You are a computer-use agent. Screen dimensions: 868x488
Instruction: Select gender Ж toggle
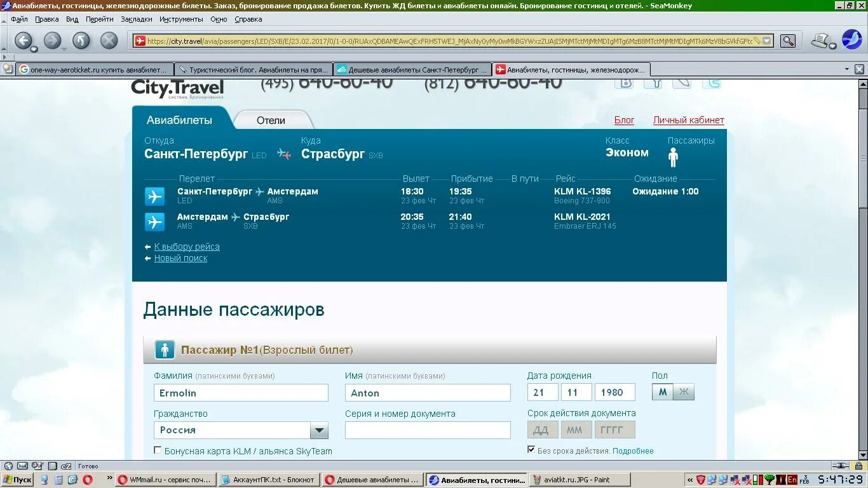coord(684,392)
